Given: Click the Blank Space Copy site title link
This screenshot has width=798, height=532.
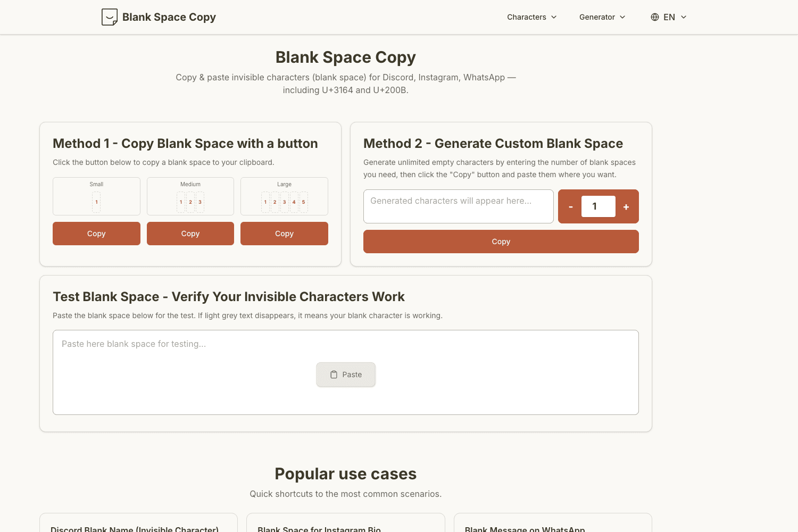Looking at the screenshot, I should tap(169, 17).
